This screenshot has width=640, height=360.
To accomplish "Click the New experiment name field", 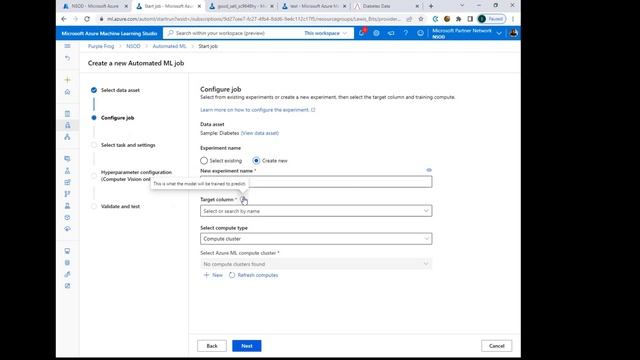I will (316, 182).
